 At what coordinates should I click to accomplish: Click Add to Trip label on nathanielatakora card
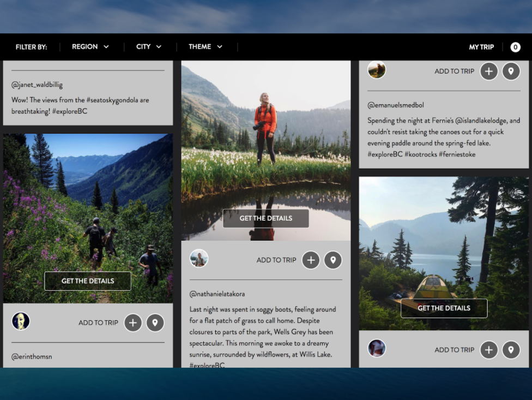(276, 260)
